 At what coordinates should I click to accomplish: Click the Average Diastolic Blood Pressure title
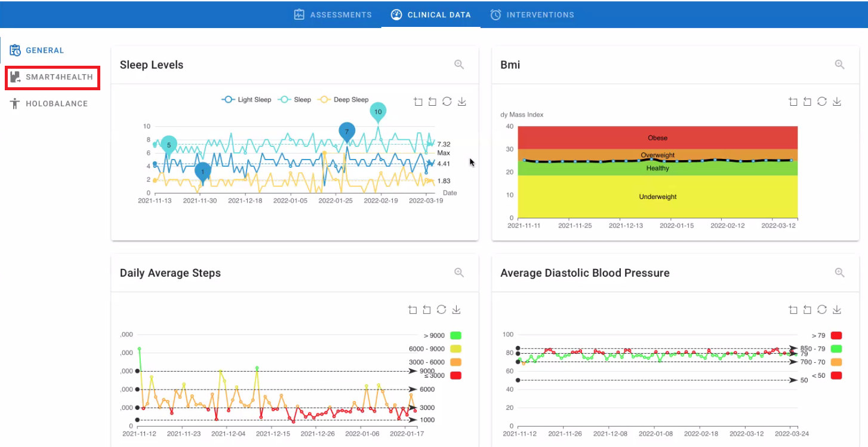[x=585, y=273]
